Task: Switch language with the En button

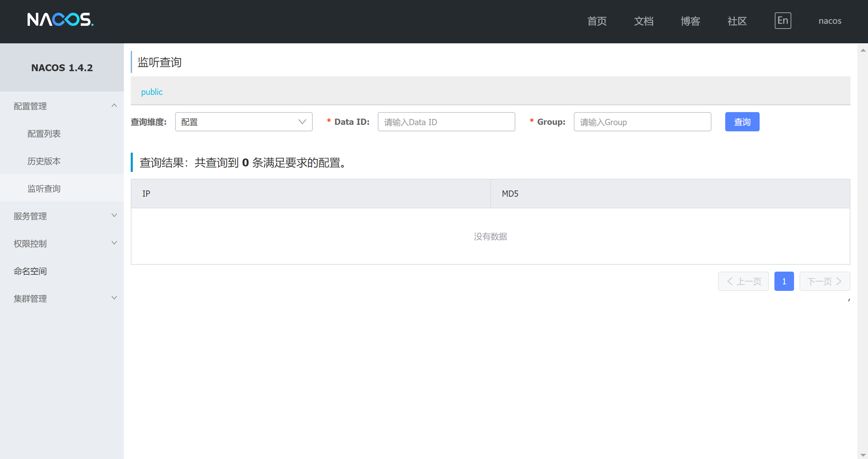Action: [783, 21]
